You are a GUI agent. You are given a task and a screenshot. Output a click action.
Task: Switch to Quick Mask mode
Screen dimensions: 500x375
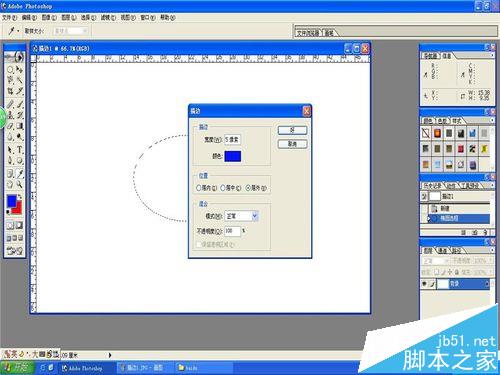pos(19,225)
